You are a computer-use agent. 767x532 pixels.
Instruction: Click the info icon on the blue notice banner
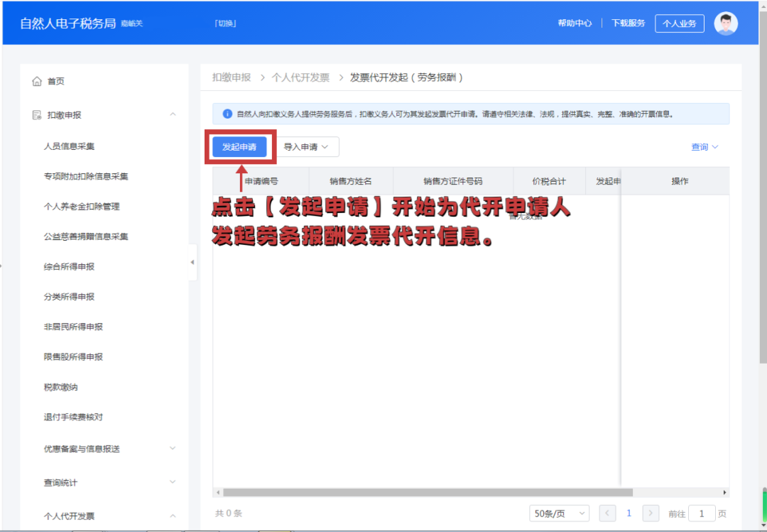pos(226,114)
